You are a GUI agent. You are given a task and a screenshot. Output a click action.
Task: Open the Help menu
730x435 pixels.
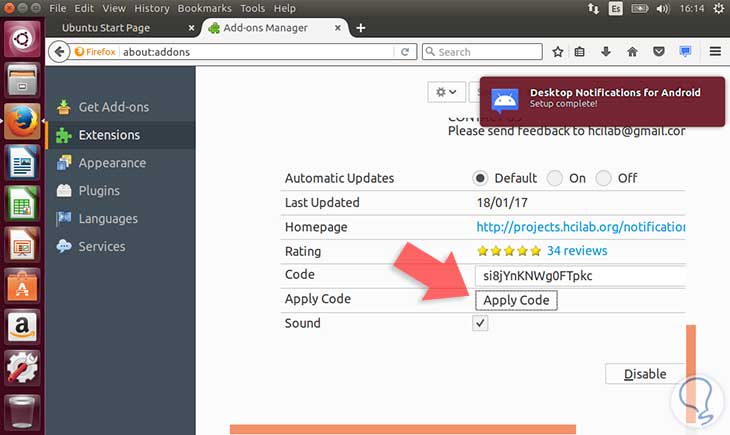point(284,8)
